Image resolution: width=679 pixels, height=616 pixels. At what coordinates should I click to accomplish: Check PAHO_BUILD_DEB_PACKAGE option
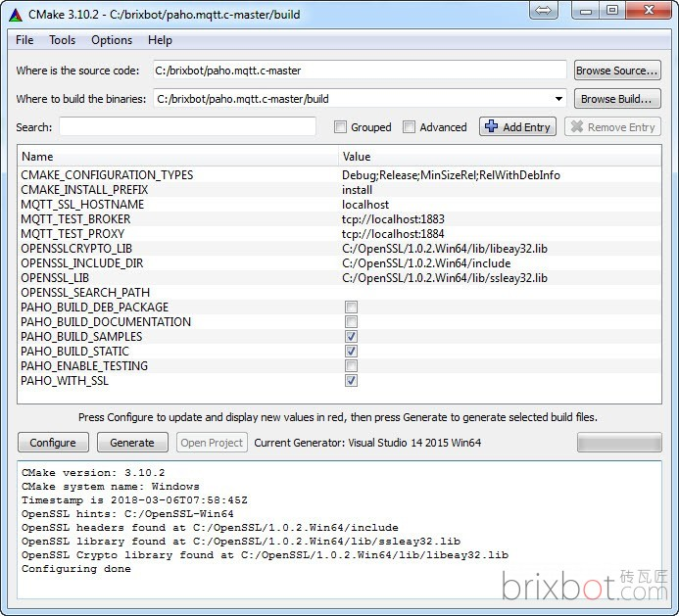coord(351,308)
